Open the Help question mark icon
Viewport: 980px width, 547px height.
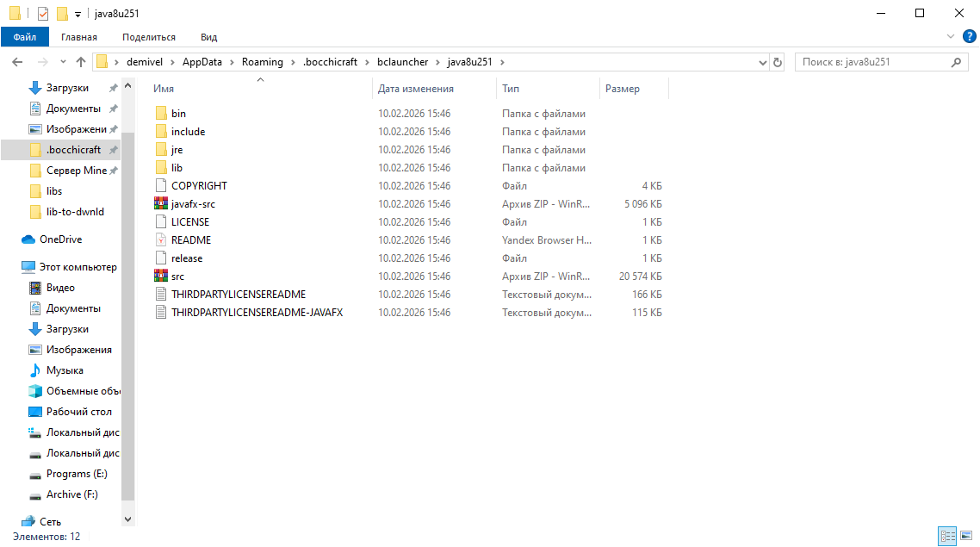coord(969,36)
